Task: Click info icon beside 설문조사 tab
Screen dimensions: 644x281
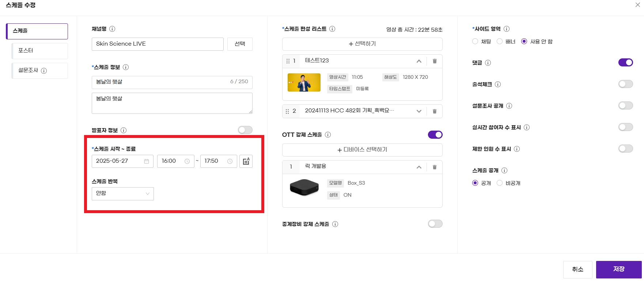Action: pos(44,71)
